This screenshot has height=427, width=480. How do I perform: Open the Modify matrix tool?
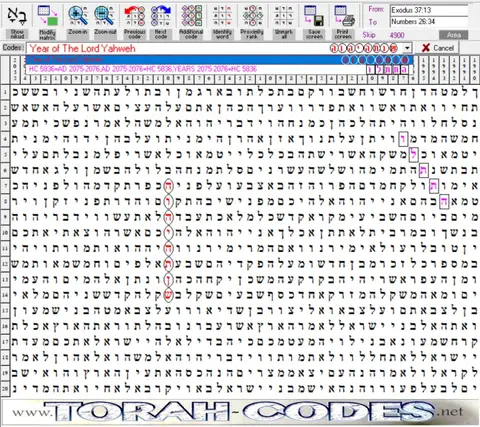47,16
